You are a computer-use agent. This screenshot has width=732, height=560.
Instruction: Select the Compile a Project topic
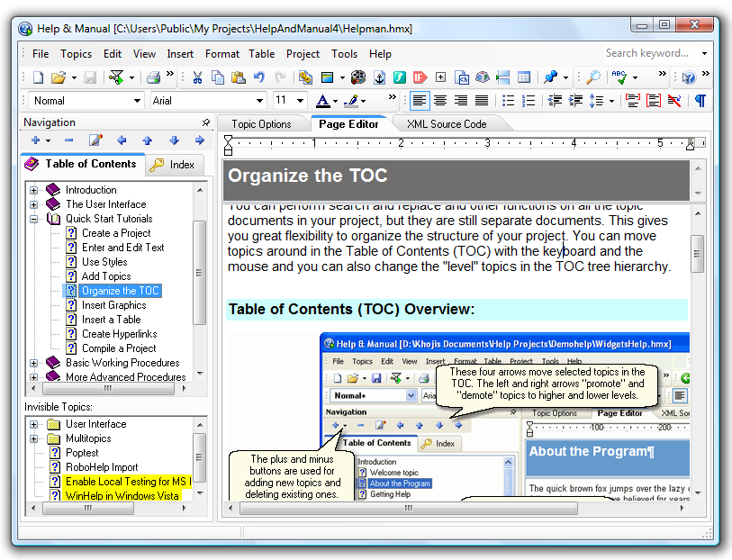pos(118,348)
